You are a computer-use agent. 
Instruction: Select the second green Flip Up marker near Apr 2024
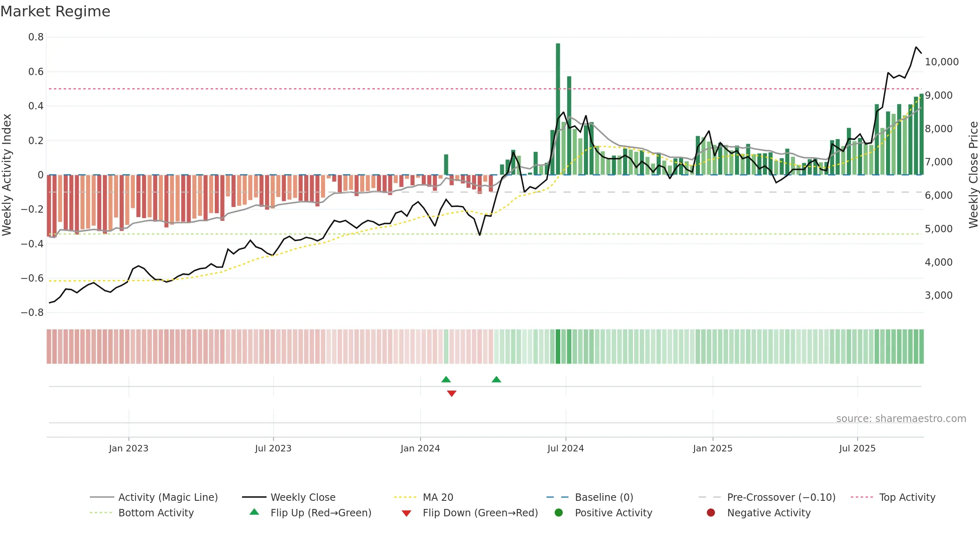(497, 380)
